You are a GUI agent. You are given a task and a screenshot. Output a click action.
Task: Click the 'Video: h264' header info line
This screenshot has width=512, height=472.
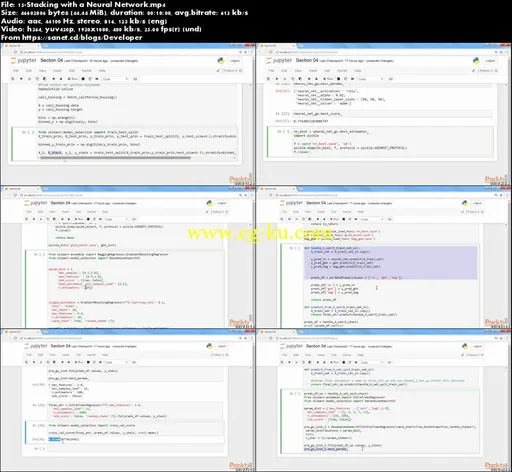pyautogui.click(x=101, y=29)
